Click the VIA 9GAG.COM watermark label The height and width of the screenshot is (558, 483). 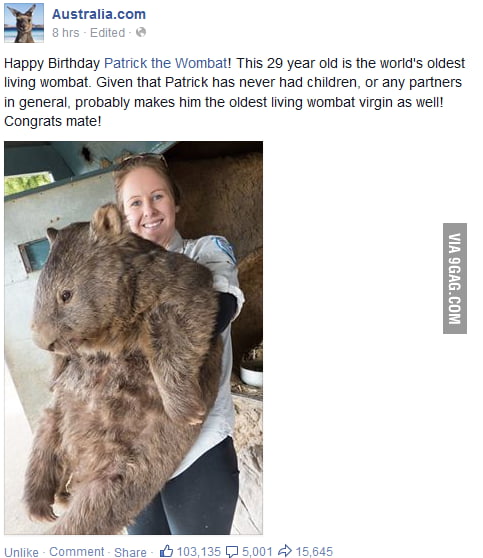click(x=455, y=278)
